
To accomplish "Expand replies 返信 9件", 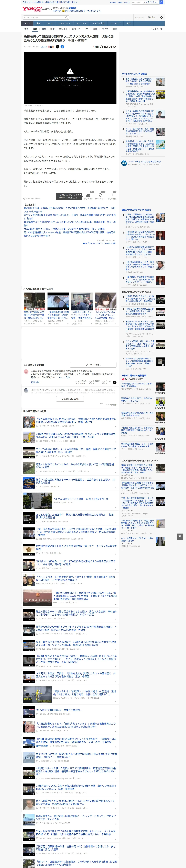I will coord(35,382).
